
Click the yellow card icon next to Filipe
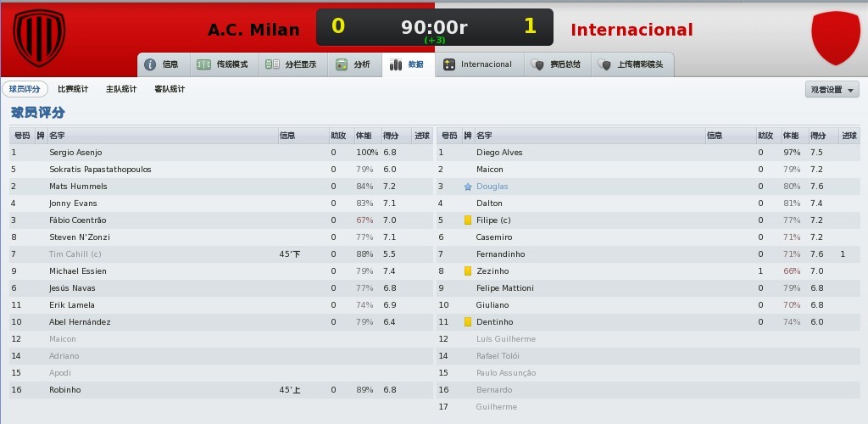[x=468, y=220]
